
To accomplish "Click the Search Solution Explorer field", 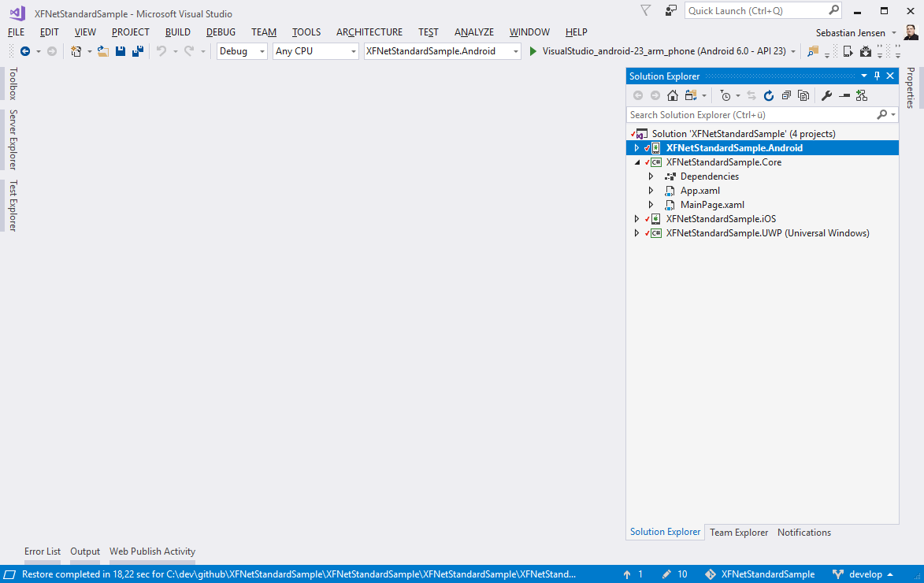I will (751, 115).
